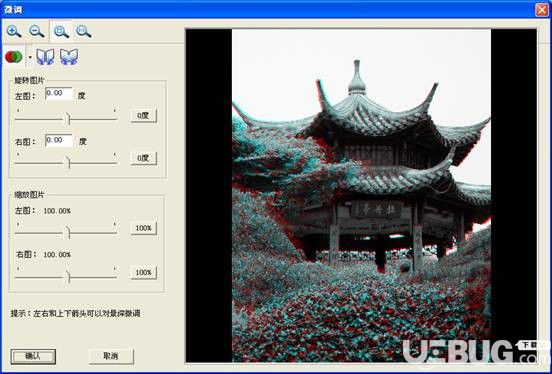552x374 pixels.
Task: Click the right image rotation degree field
Action: [59, 141]
